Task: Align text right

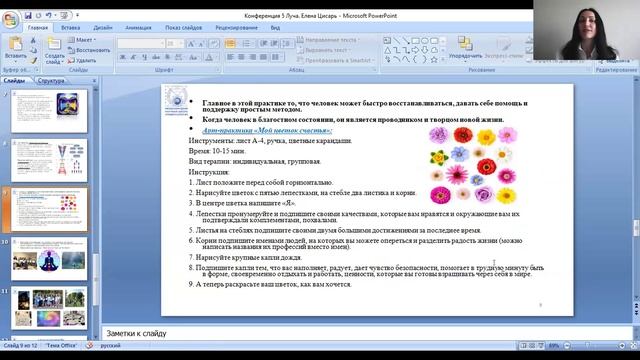Action: tap(252, 58)
